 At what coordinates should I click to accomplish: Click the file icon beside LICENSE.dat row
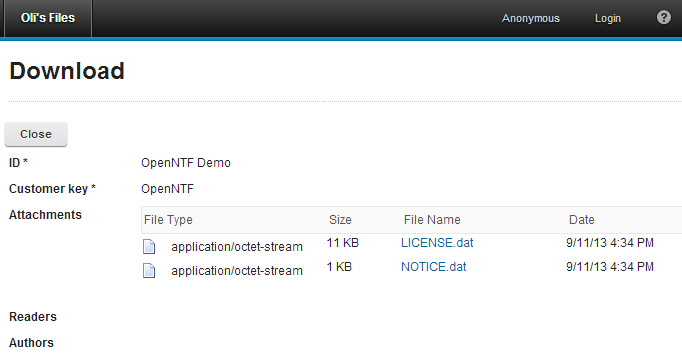tap(149, 247)
